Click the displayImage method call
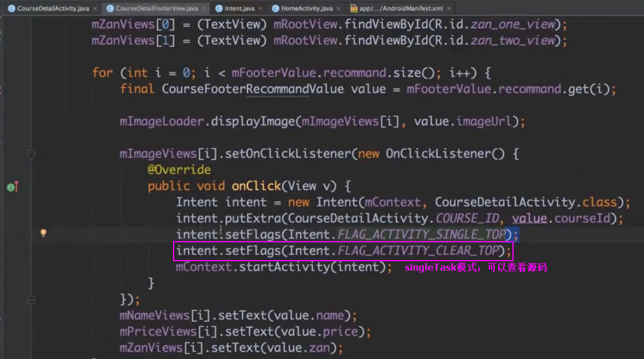This screenshot has height=359, width=644. tap(253, 121)
